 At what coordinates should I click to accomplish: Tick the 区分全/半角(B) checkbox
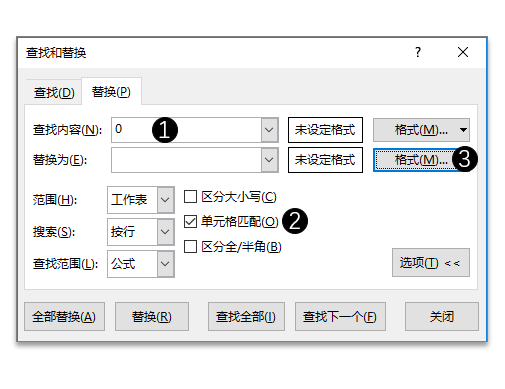point(190,247)
